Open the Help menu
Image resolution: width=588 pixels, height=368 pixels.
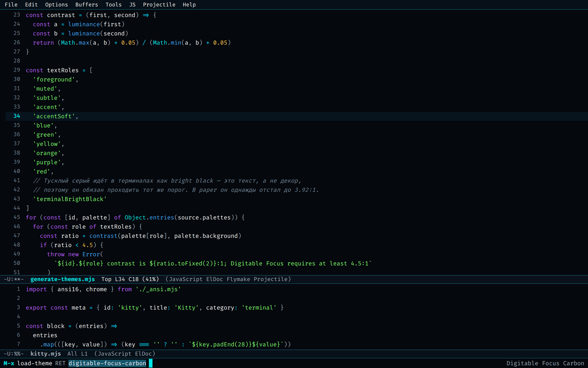click(189, 5)
